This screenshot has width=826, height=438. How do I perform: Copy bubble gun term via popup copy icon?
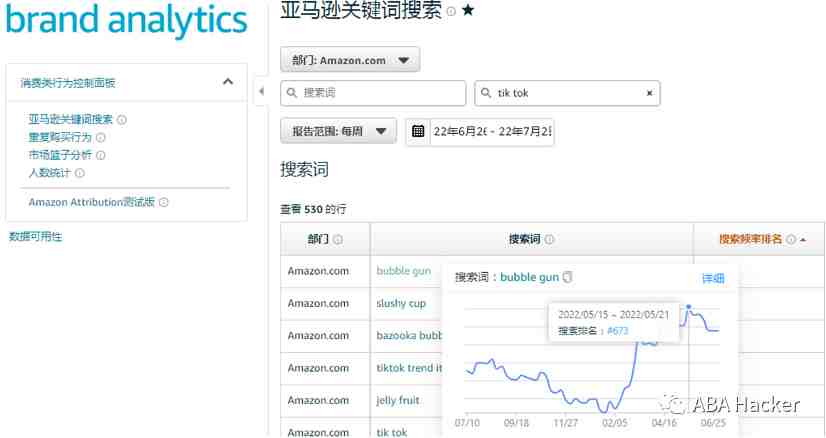click(567, 277)
